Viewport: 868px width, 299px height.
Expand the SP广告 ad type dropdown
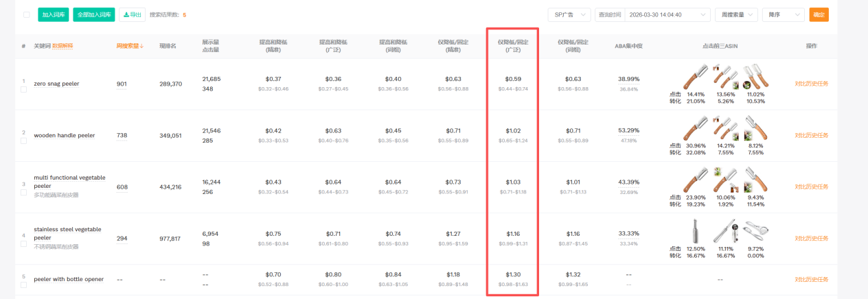(569, 14)
